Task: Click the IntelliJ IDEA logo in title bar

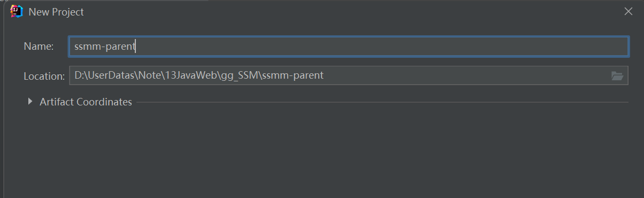Action: tap(17, 11)
